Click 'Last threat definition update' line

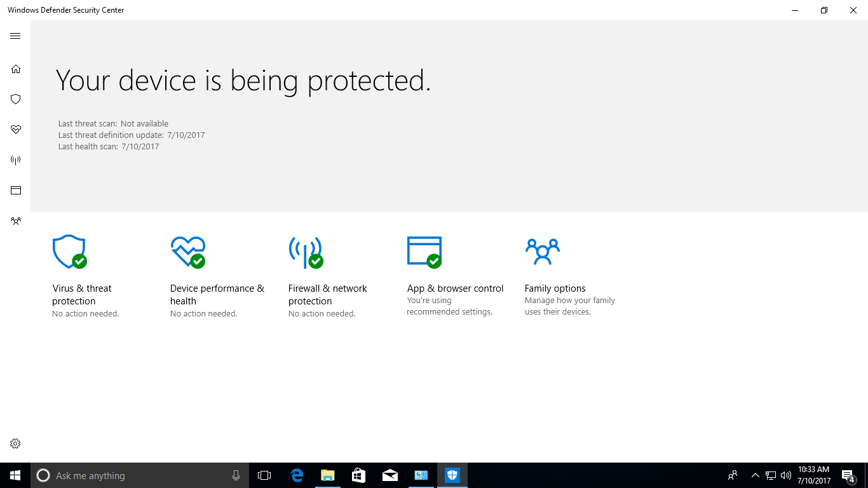[x=131, y=135]
